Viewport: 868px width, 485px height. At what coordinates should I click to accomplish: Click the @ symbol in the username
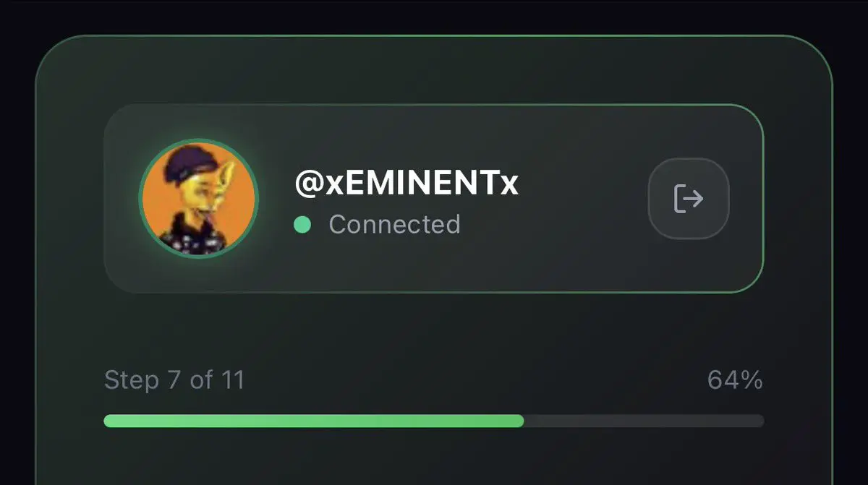pyautogui.click(x=308, y=185)
